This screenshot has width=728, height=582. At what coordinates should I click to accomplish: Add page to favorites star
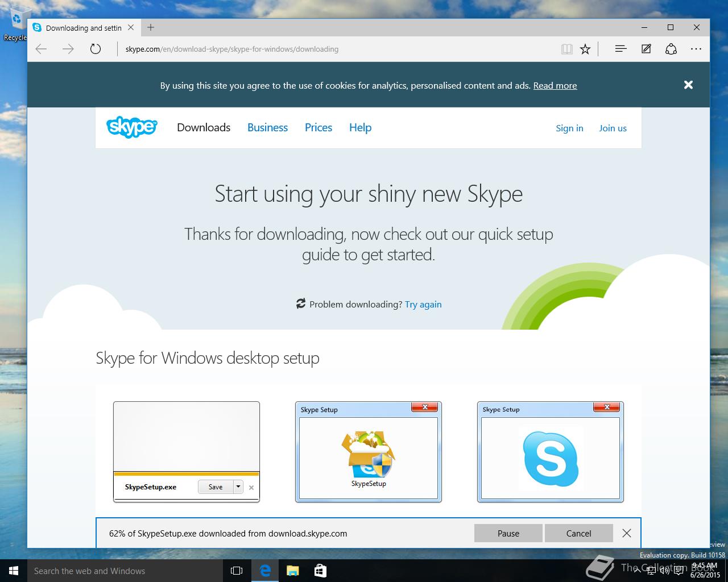coord(585,49)
